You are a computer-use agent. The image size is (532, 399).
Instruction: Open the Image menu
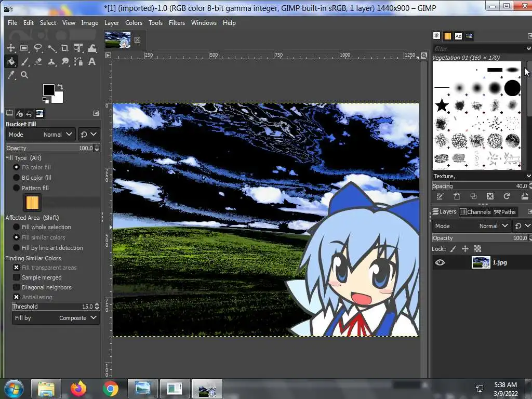click(89, 23)
